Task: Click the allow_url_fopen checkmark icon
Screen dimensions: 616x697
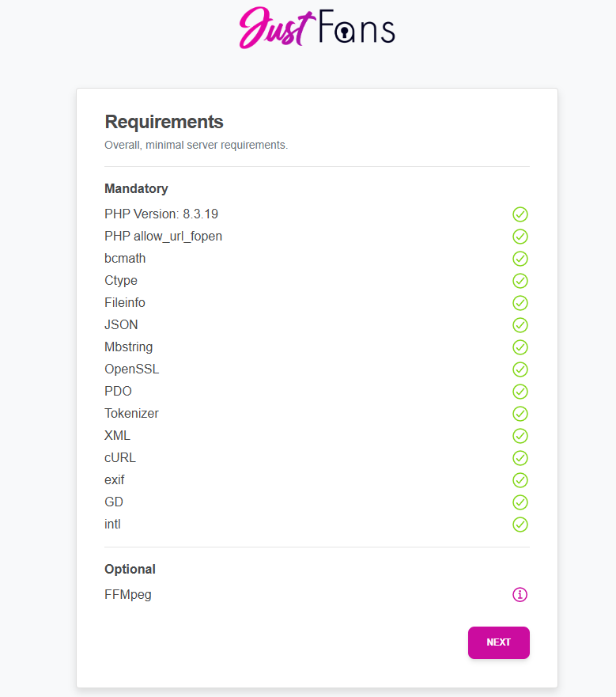Action: click(520, 237)
